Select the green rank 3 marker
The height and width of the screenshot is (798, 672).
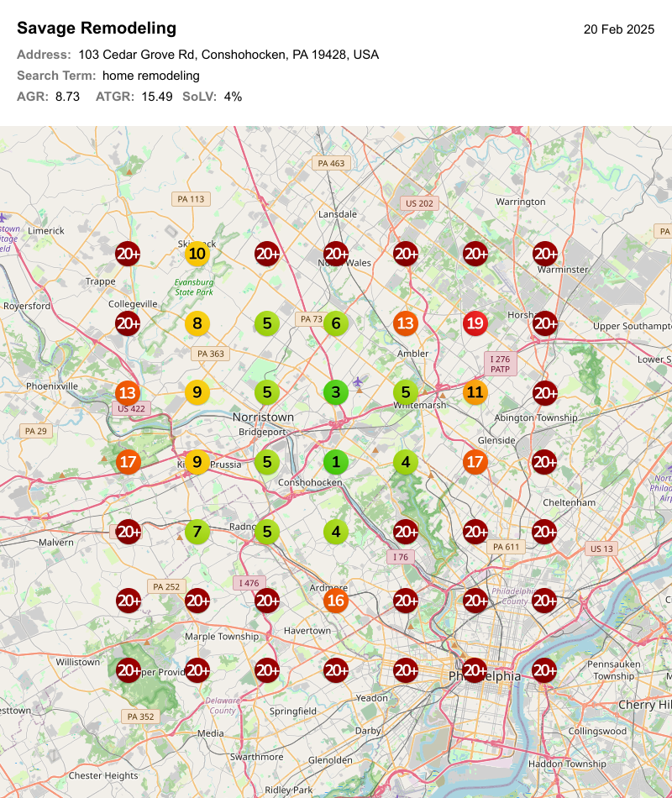pos(336,392)
